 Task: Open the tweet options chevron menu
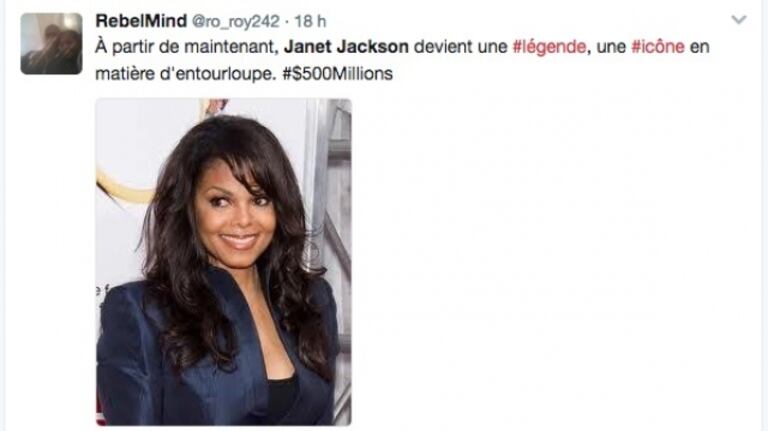point(739,20)
